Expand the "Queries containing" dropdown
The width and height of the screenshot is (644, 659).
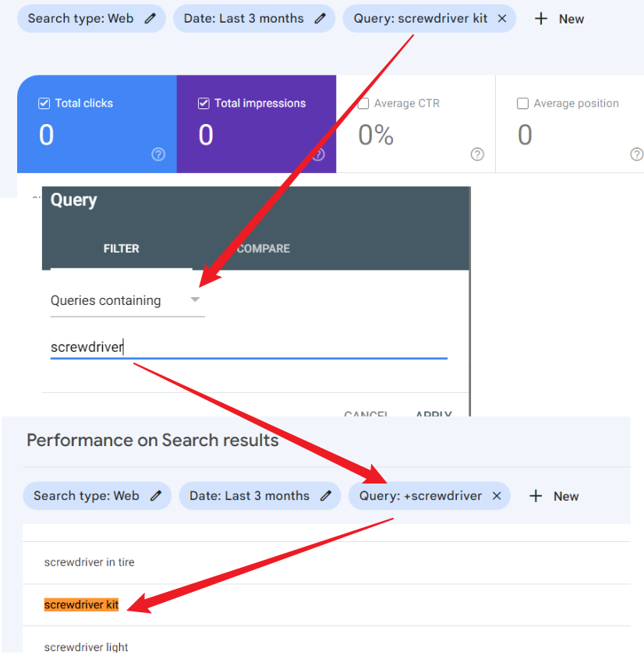pyautogui.click(x=127, y=300)
